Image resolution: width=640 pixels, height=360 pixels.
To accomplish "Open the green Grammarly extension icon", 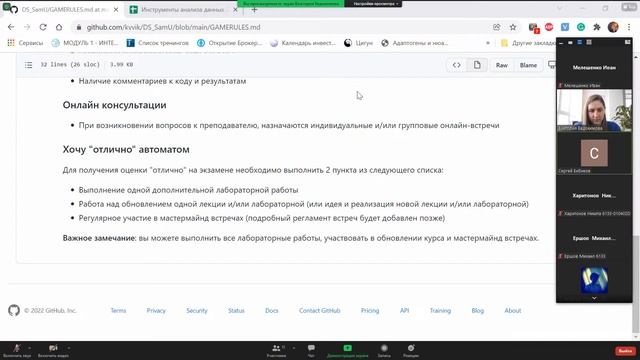I will click(x=581, y=27).
